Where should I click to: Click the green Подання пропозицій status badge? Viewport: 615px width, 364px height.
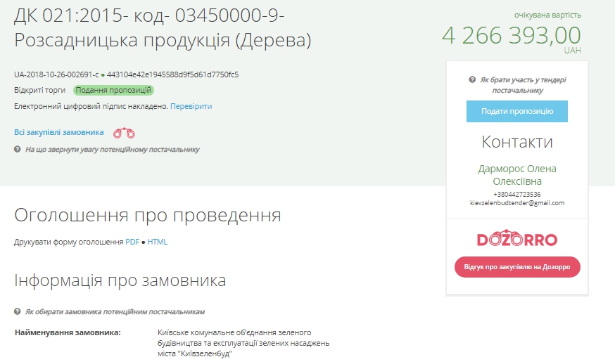click(x=113, y=90)
